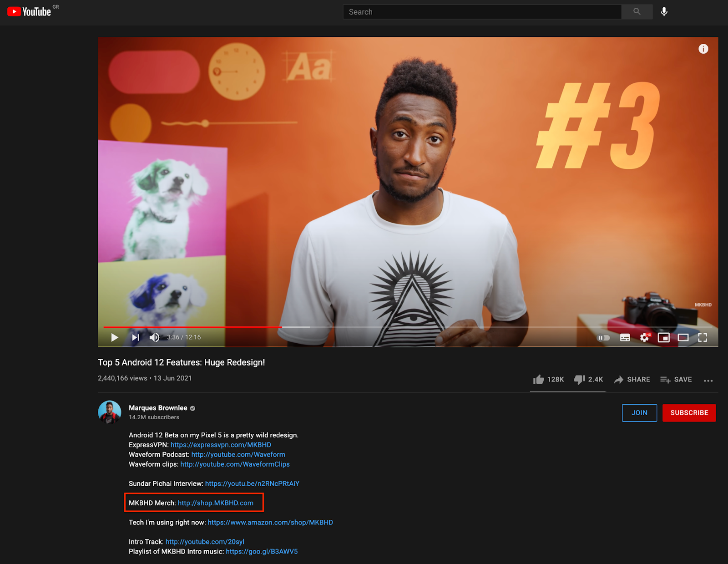Dislike the video with thumbs down
728x564 pixels.
(x=589, y=380)
